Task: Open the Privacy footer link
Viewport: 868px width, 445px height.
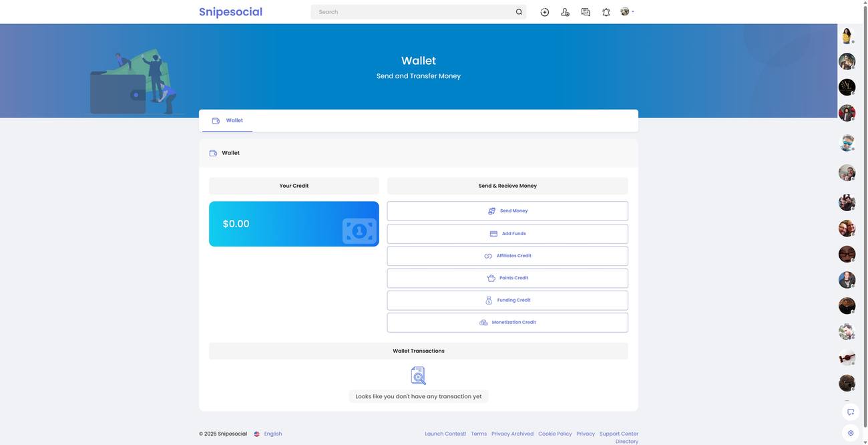Action: tap(586, 434)
